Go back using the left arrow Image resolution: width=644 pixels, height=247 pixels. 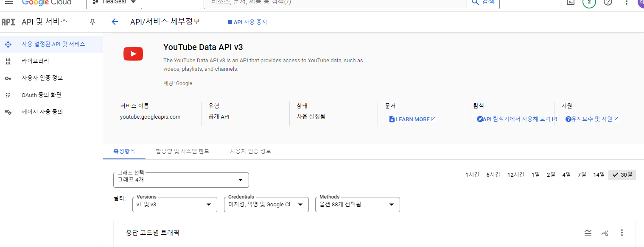click(x=115, y=22)
